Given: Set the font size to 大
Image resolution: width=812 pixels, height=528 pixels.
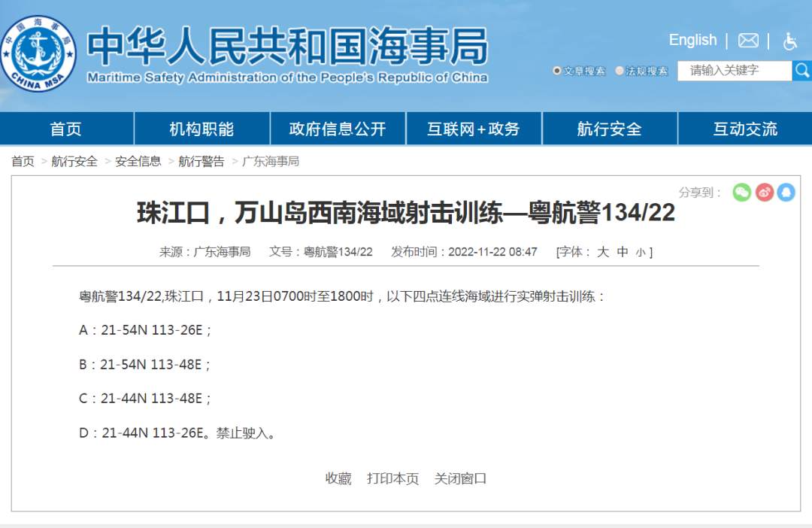Looking at the screenshot, I should click(602, 252).
